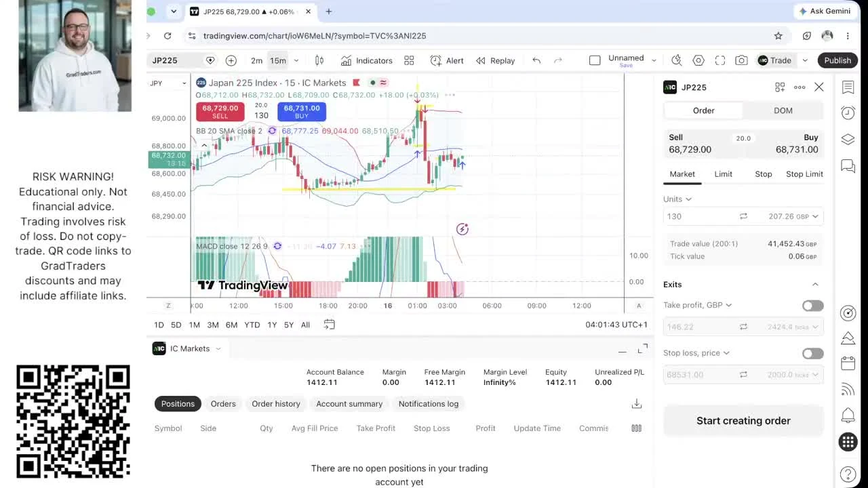The height and width of the screenshot is (488, 868).
Task: Select the Stop Limit order tab
Action: pos(804,174)
